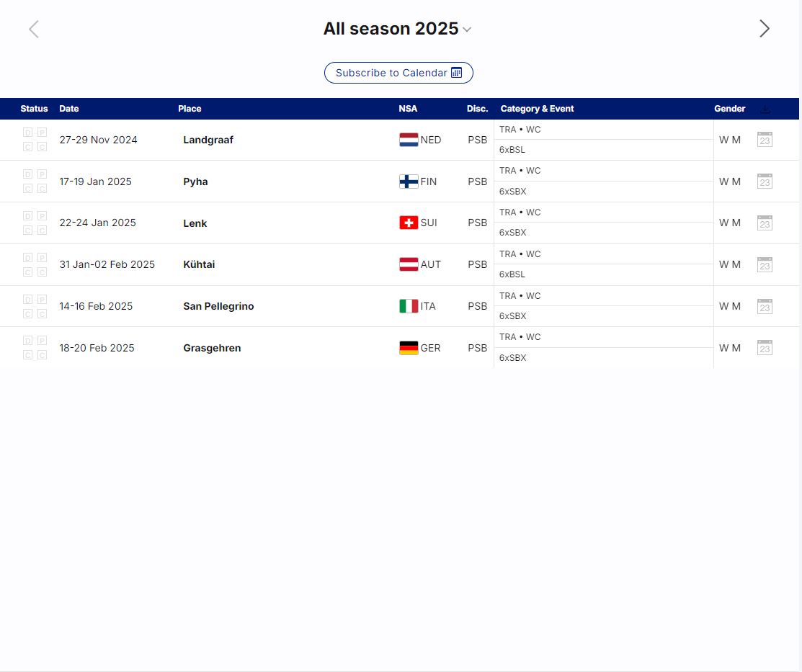This screenshot has width=802, height=672.
Task: Click the calendar icon in Lenk row
Action: point(765,223)
